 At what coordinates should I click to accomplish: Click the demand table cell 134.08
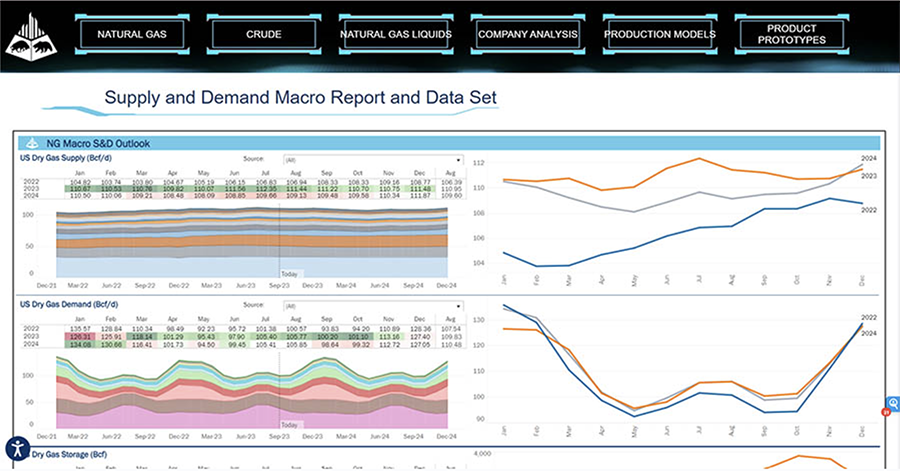[79, 344]
